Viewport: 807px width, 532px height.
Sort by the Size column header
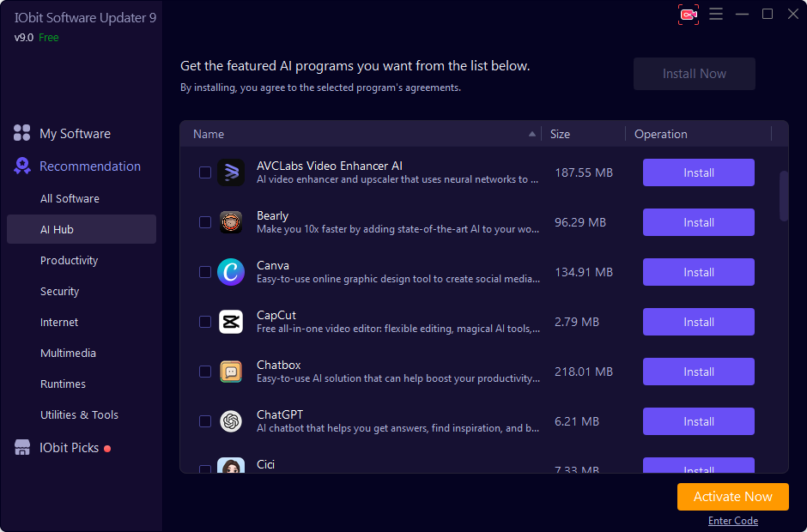560,134
